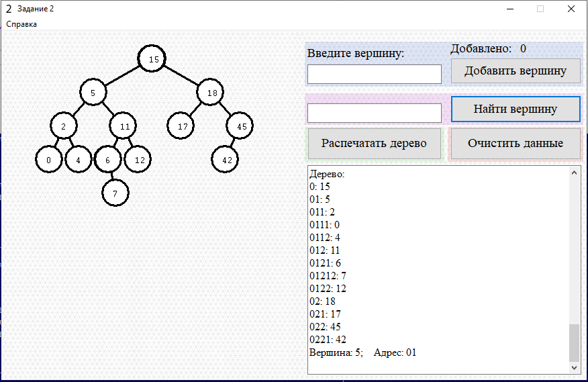Click tree node 42
Image resolution: width=588 pixels, height=382 pixels.
click(x=225, y=160)
